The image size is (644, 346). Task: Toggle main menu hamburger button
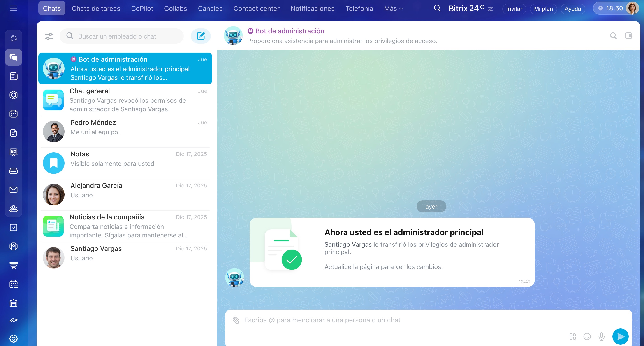tap(14, 8)
